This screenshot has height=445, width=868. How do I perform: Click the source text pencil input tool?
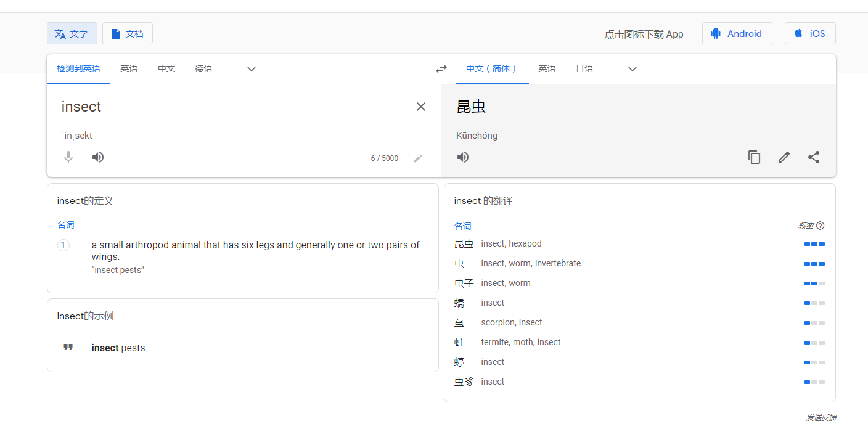(x=418, y=158)
